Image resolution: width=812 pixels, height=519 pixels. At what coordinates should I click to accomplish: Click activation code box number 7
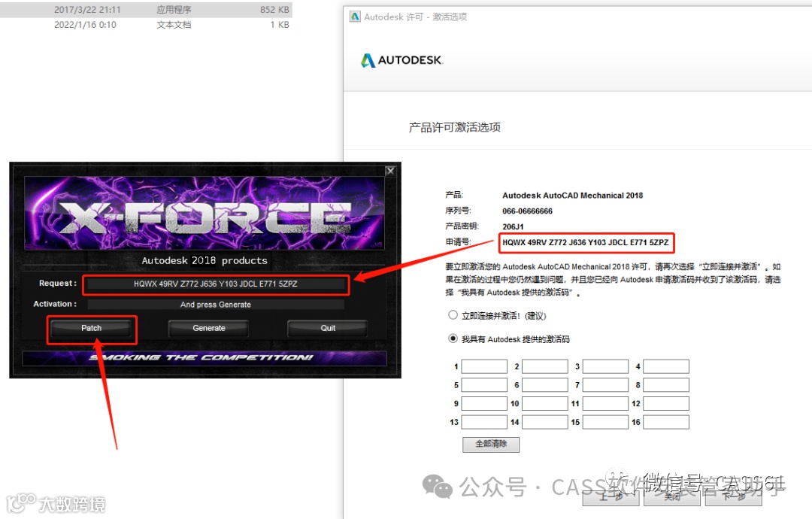tap(605, 385)
